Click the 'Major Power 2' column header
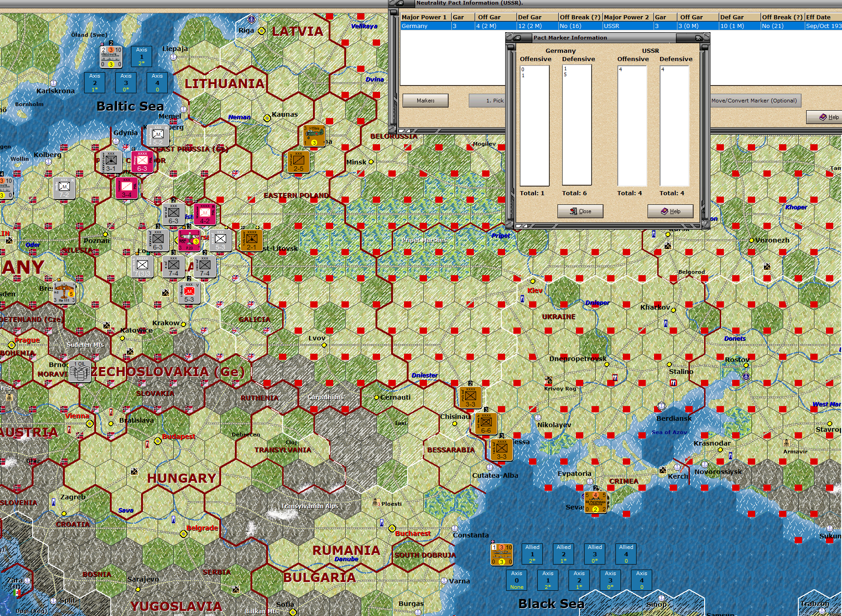The height and width of the screenshot is (616, 842). click(628, 17)
